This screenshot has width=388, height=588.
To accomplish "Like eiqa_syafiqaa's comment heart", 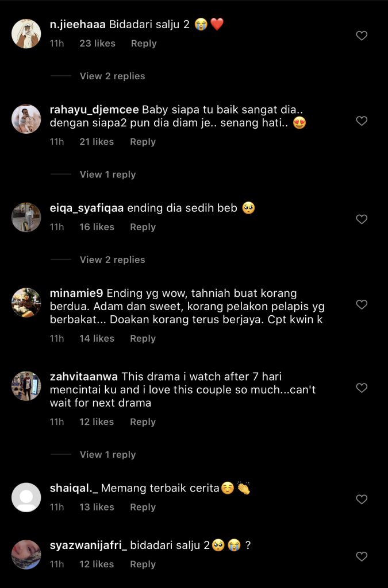I will [x=362, y=219].
